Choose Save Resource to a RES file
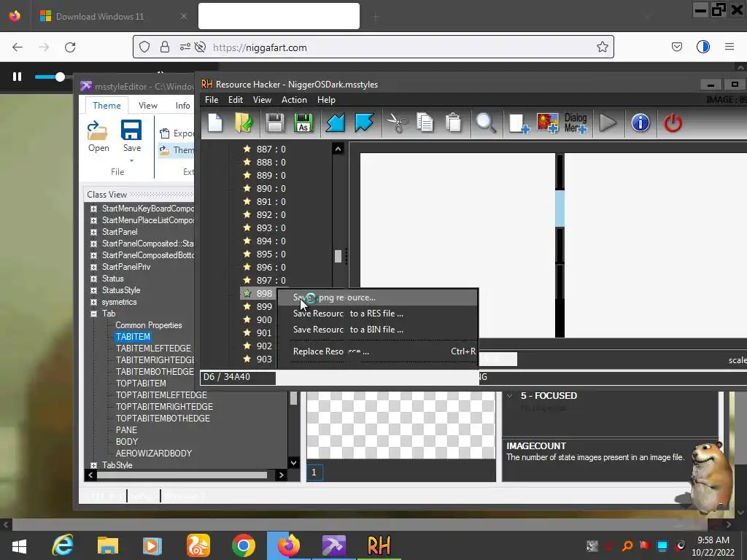Viewport: 747px width, 560px height. tap(377, 314)
